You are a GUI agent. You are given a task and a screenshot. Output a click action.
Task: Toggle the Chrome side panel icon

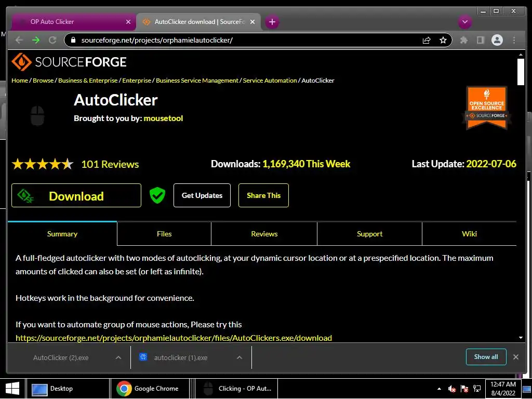point(480,40)
